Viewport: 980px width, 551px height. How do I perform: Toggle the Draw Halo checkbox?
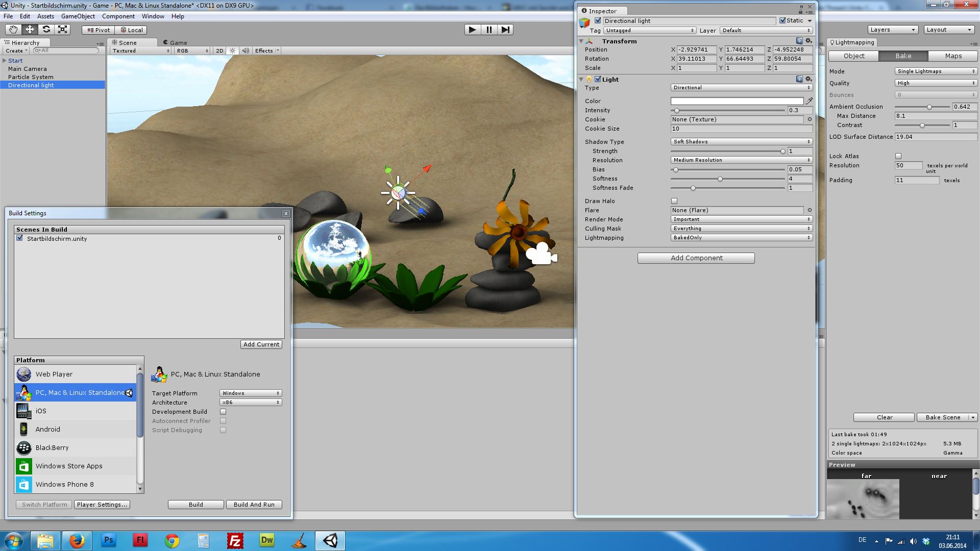(x=674, y=201)
